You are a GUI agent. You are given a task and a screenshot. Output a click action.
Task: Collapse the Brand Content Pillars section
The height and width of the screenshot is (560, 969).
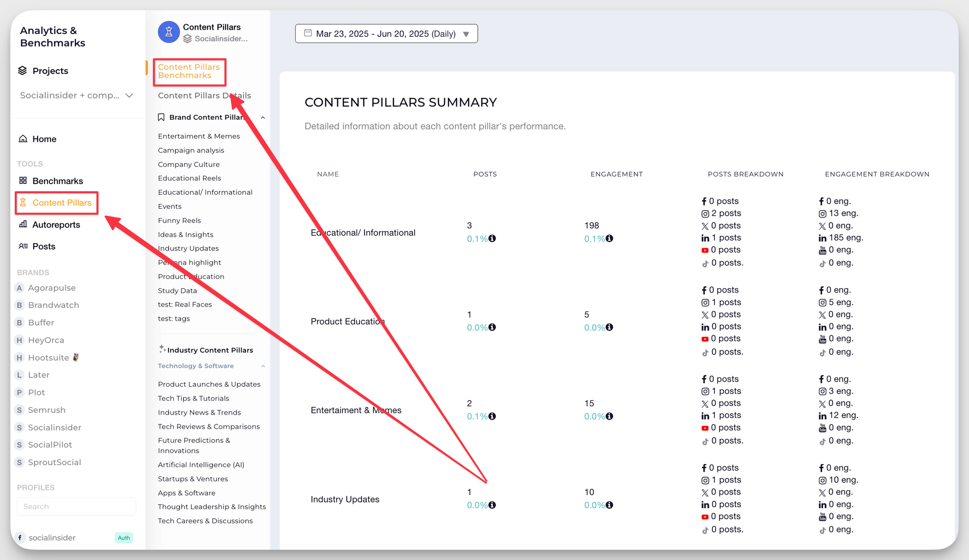[x=263, y=117]
